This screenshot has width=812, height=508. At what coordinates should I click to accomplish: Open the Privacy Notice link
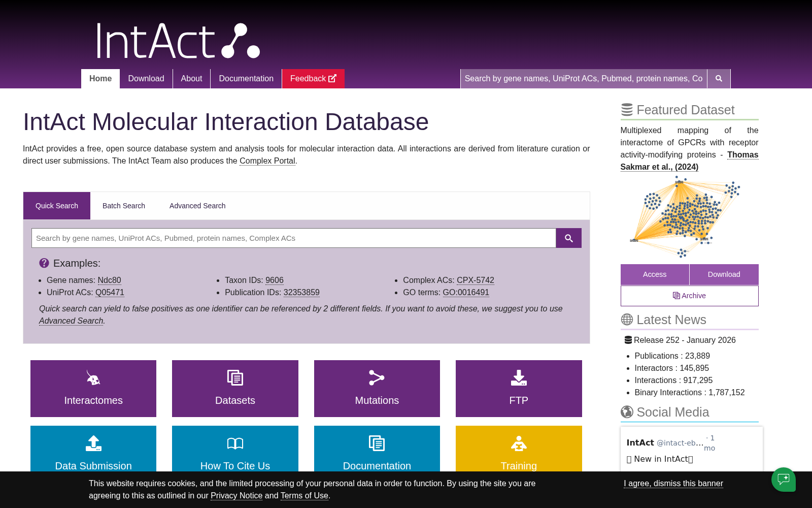pos(236,496)
